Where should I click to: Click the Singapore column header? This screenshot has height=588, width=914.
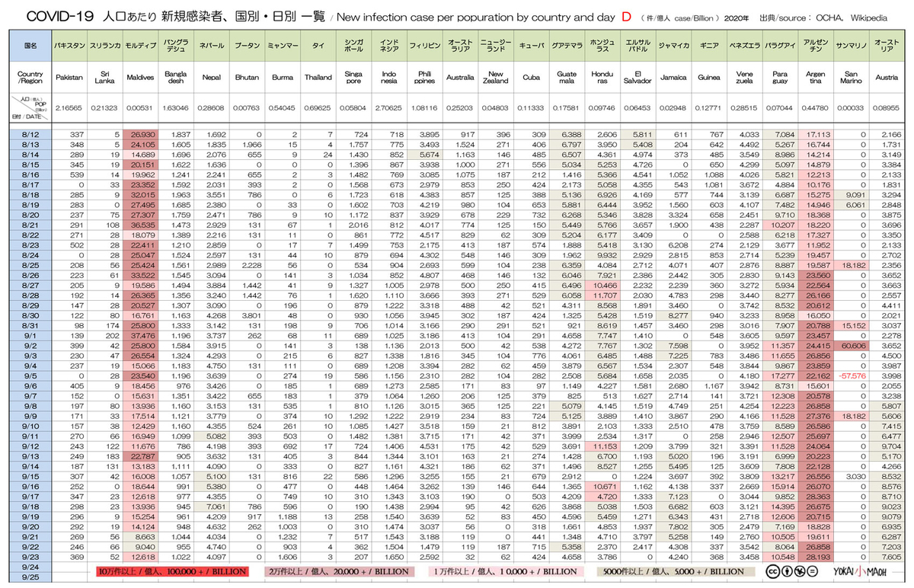tap(354, 78)
